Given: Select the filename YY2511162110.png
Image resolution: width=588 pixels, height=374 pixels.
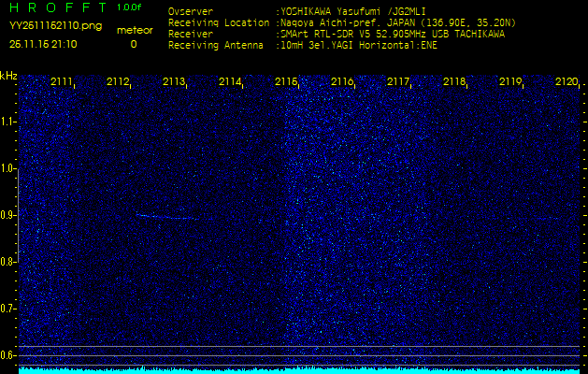Looking at the screenshot, I should pos(55,26).
